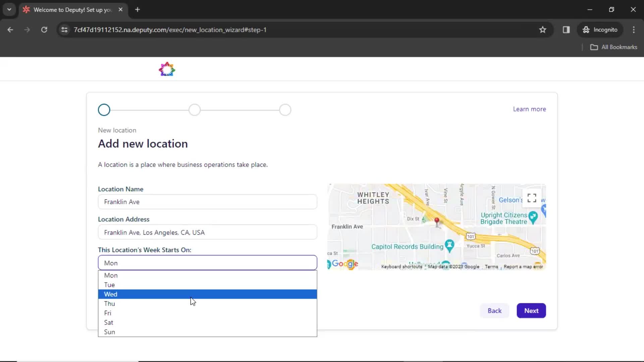Click the Next button to proceed

pos(531,310)
